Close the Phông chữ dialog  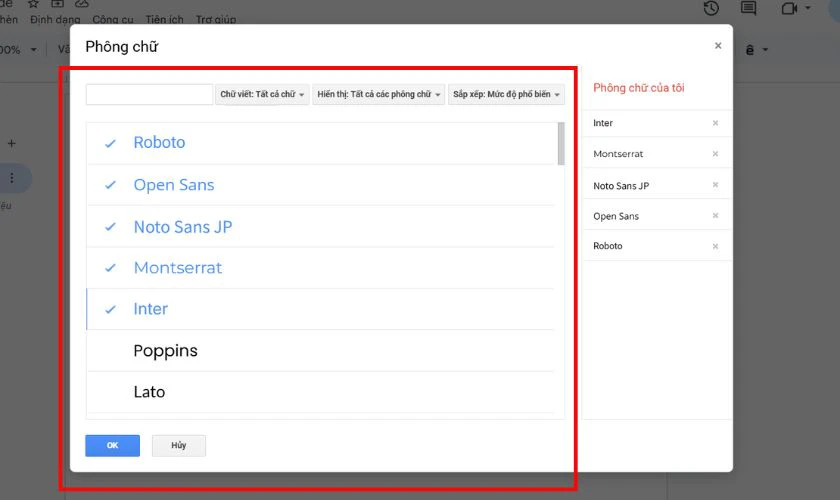(718, 46)
